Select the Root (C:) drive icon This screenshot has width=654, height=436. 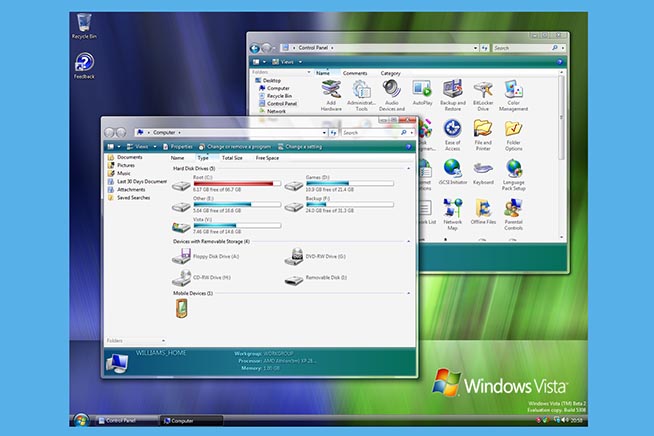(x=181, y=186)
